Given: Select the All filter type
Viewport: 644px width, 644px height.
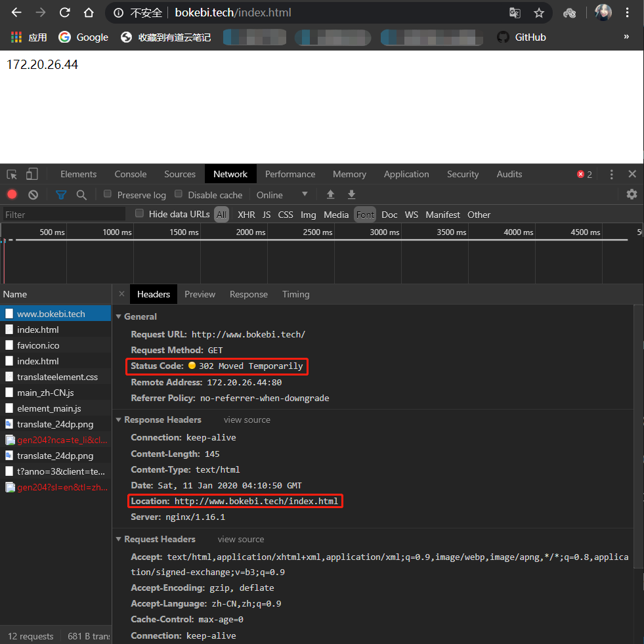Looking at the screenshot, I should pos(221,215).
